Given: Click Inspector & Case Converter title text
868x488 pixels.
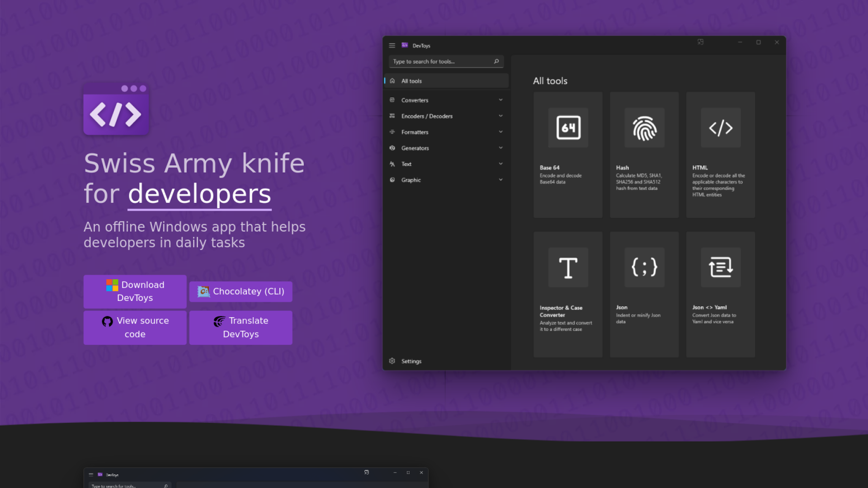Looking at the screenshot, I should coord(561,311).
